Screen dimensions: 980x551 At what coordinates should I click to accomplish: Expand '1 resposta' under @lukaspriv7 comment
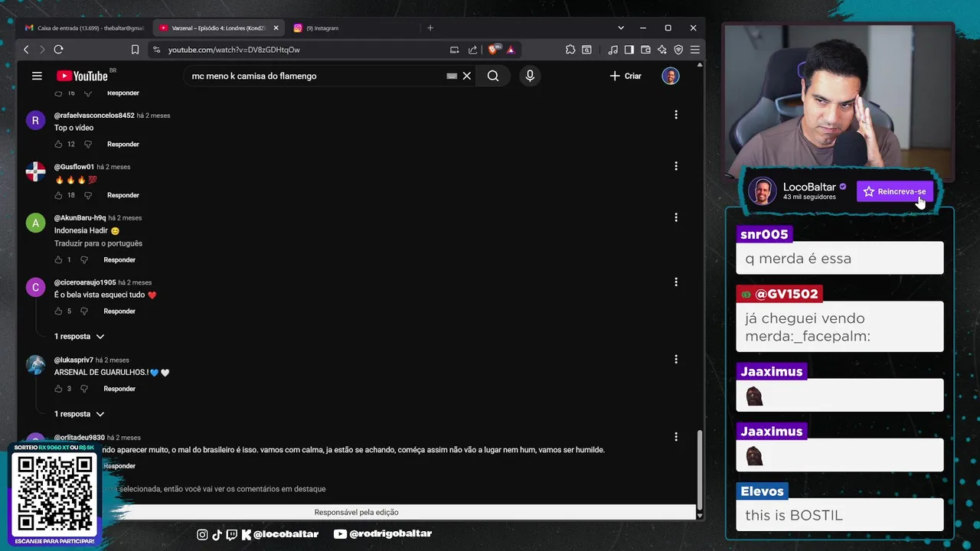(79, 414)
